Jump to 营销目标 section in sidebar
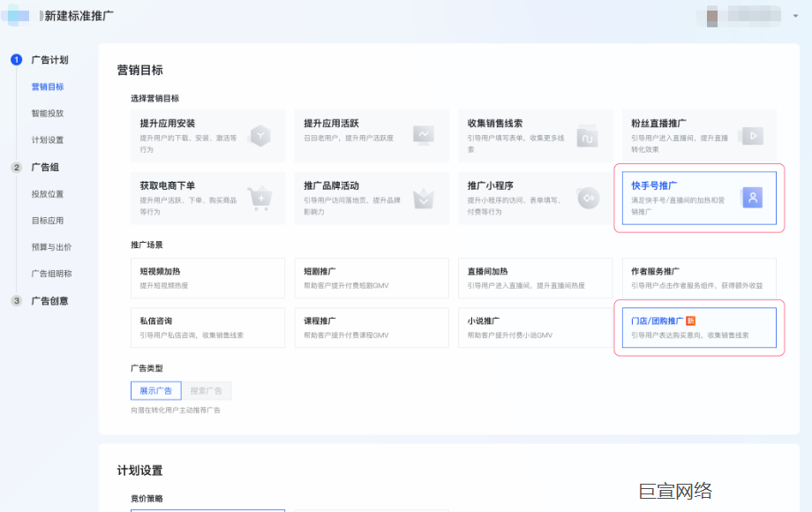Image resolution: width=812 pixels, height=512 pixels. tap(48, 87)
